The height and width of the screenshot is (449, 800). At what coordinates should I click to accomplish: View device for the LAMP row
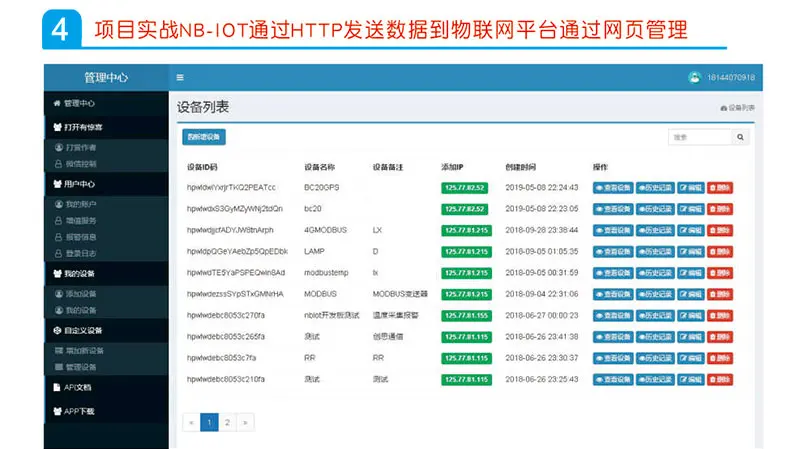pyautogui.click(x=613, y=252)
